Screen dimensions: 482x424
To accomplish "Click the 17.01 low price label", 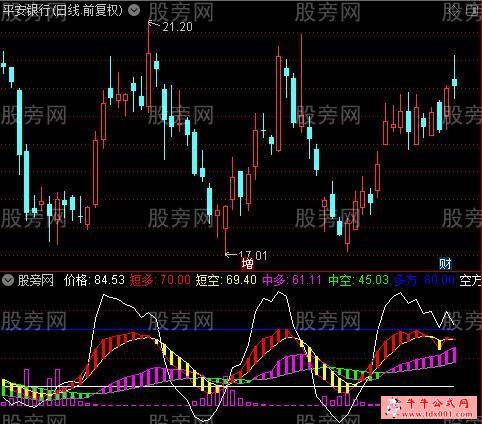I will (x=253, y=255).
